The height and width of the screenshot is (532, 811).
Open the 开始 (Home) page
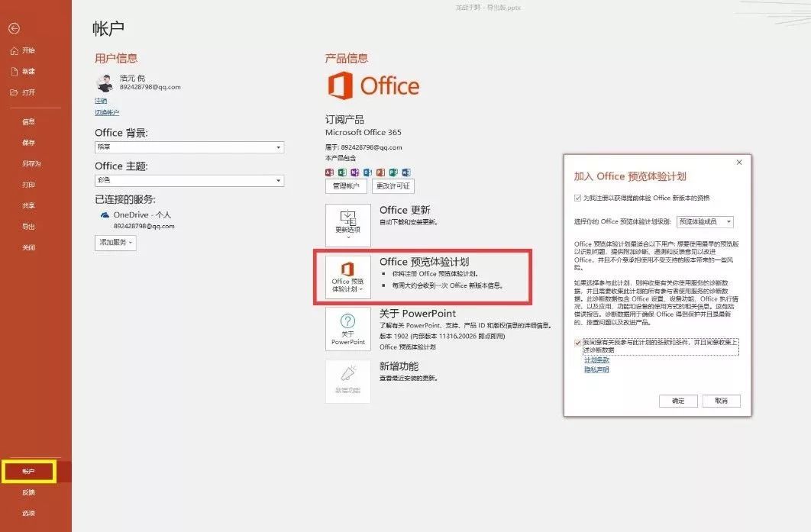pyautogui.click(x=23, y=50)
